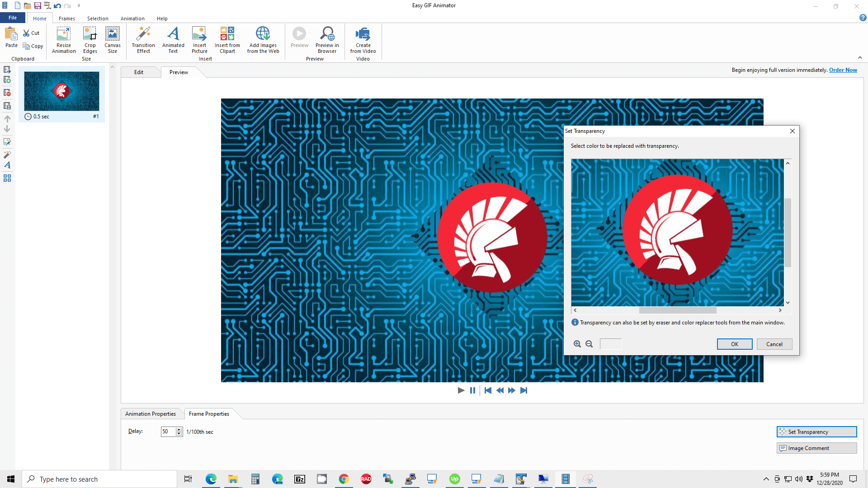Click the redo arrow in quick access toolbar

tap(67, 6)
